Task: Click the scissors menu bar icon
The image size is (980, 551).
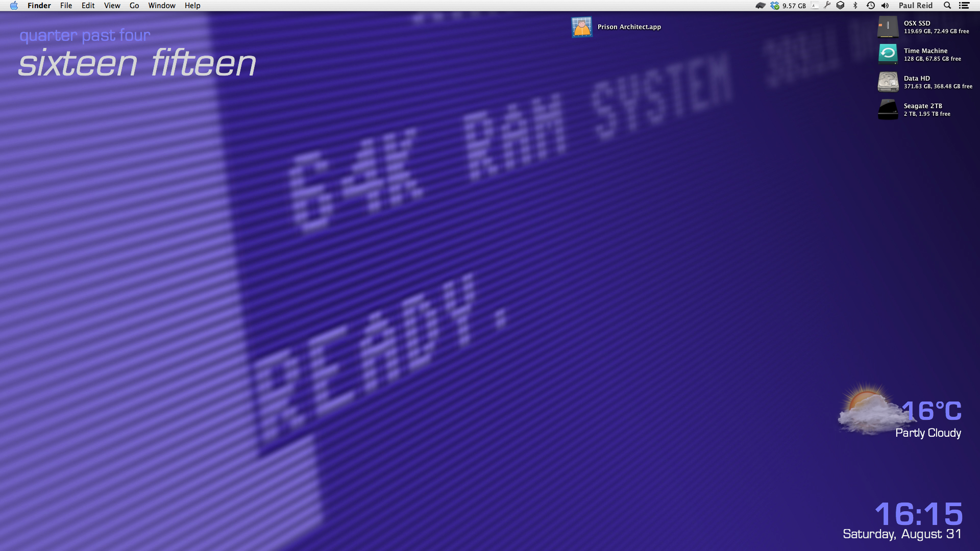Action: (827, 6)
